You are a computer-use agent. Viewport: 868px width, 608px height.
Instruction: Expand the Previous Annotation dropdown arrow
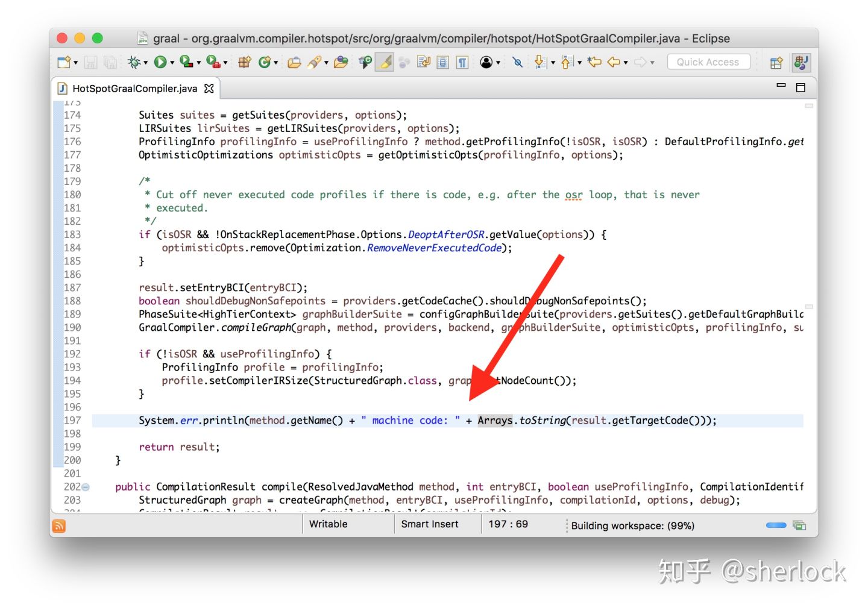pyautogui.click(x=579, y=63)
